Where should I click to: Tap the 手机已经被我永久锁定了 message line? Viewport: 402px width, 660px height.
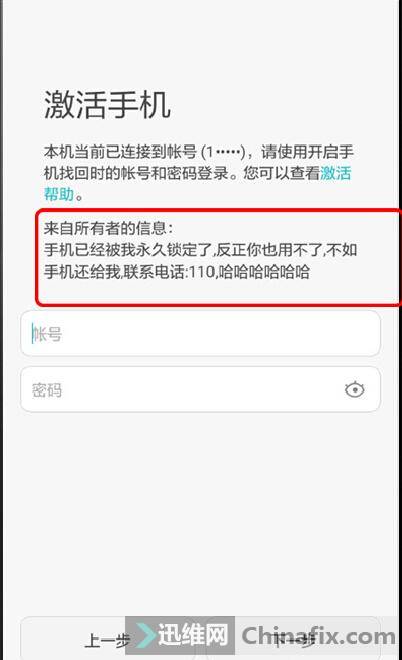(128, 250)
